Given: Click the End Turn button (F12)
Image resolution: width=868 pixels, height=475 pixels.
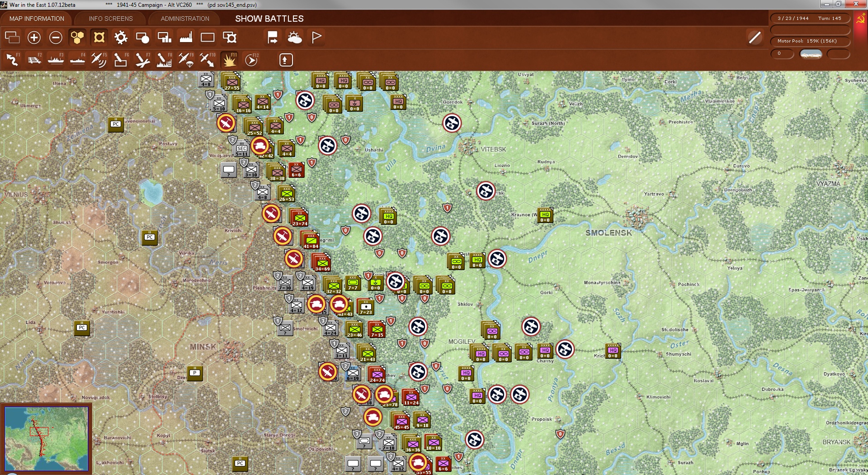Looking at the screenshot, I should pos(251,60).
